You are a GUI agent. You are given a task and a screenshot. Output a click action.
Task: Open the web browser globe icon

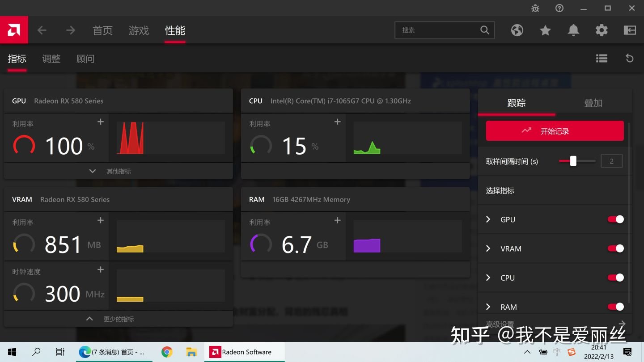[517, 30]
